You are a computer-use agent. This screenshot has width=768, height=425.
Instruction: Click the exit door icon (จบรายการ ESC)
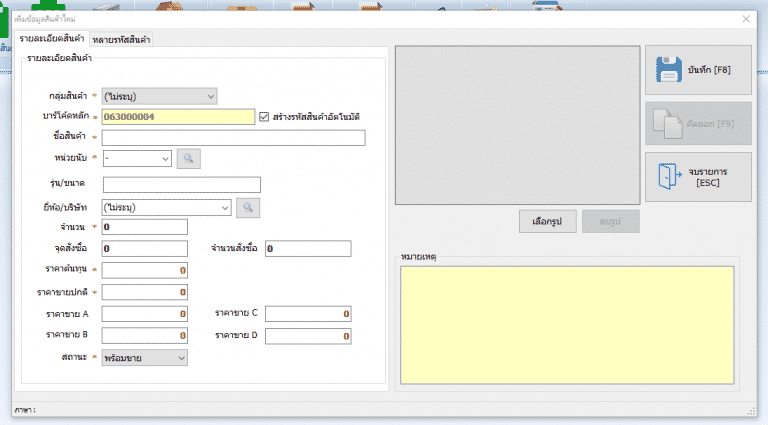point(670,177)
